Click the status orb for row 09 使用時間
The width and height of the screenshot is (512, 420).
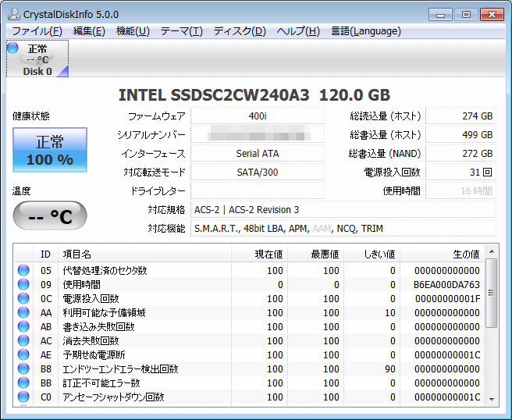tap(23, 285)
